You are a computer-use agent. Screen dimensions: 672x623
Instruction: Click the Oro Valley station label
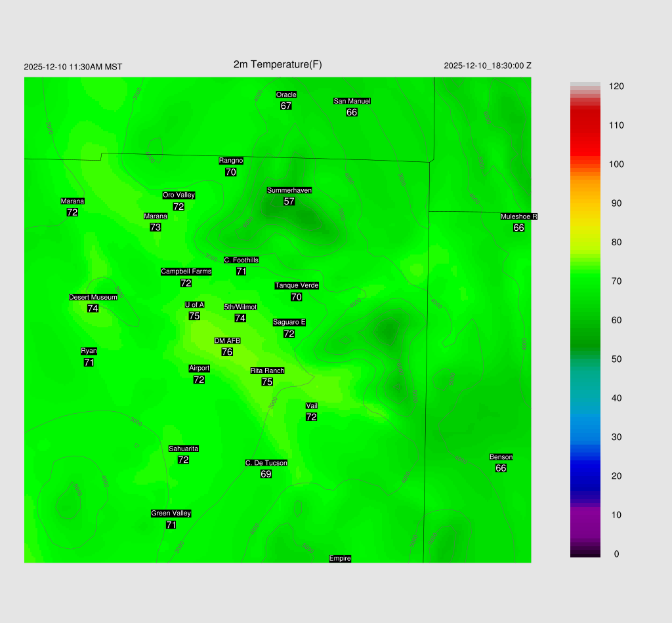pyautogui.click(x=178, y=195)
